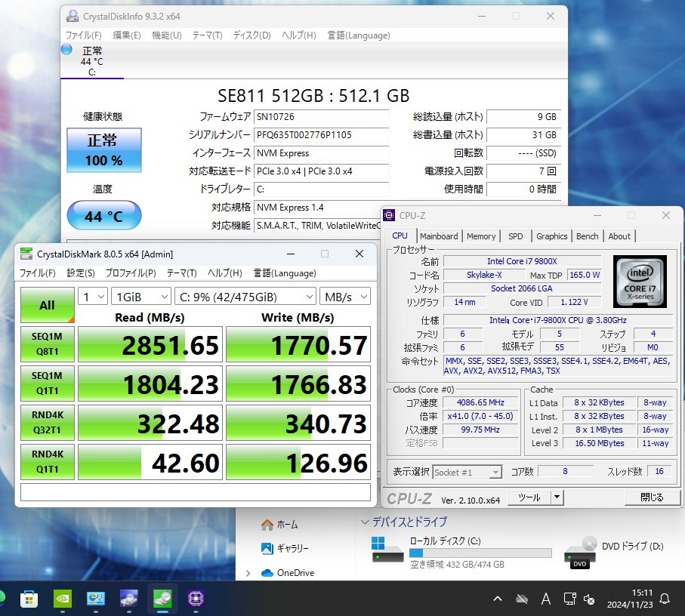
Task: Open the 1GiB test size dropdown
Action: [141, 297]
